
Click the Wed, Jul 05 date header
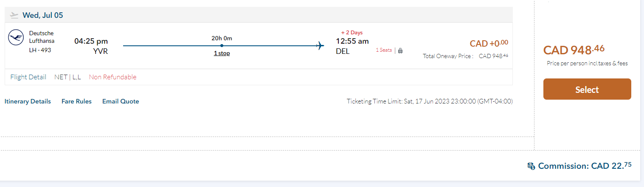tap(42, 15)
